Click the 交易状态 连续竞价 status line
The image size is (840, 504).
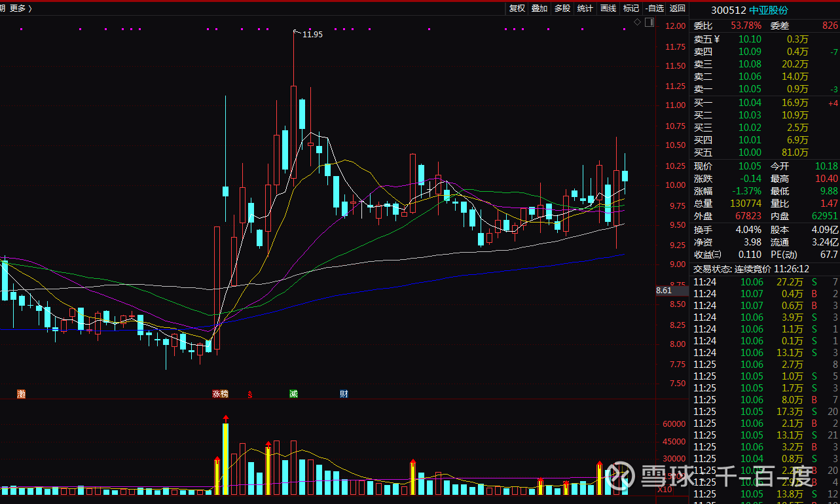(751, 269)
